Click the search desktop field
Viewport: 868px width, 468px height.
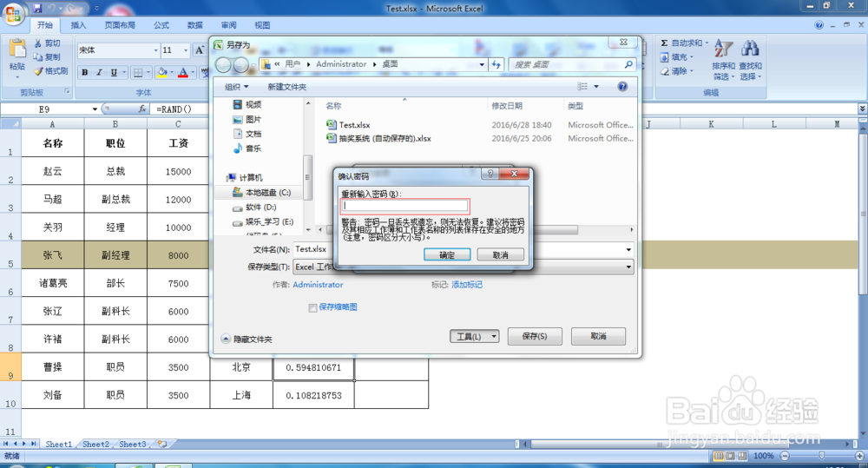[x=571, y=64]
